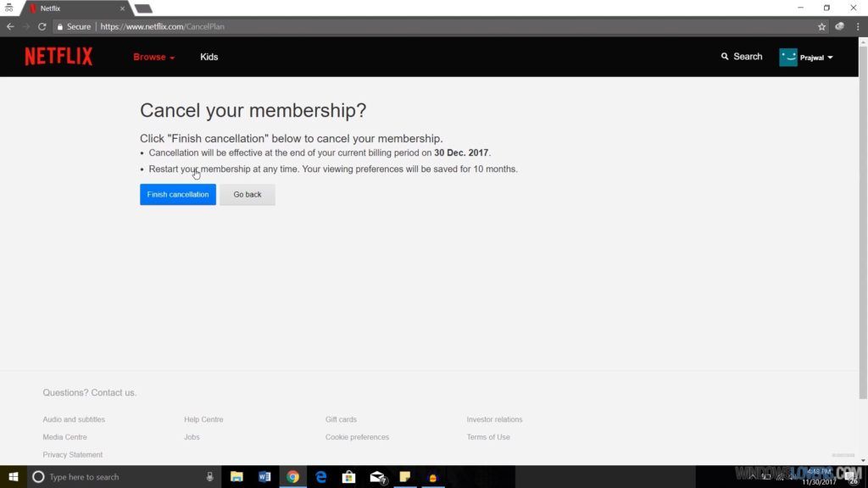
Task: Open Word from the taskbar
Action: click(264, 477)
